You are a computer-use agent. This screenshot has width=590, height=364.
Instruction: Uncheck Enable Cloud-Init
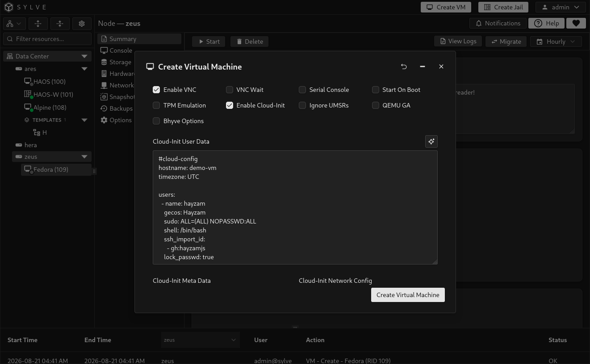point(230,105)
